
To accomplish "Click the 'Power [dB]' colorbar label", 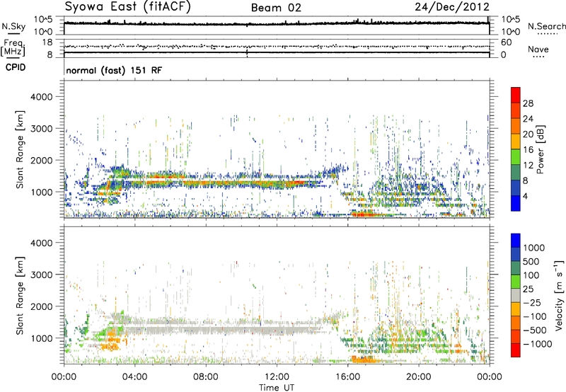I will 540,149.
